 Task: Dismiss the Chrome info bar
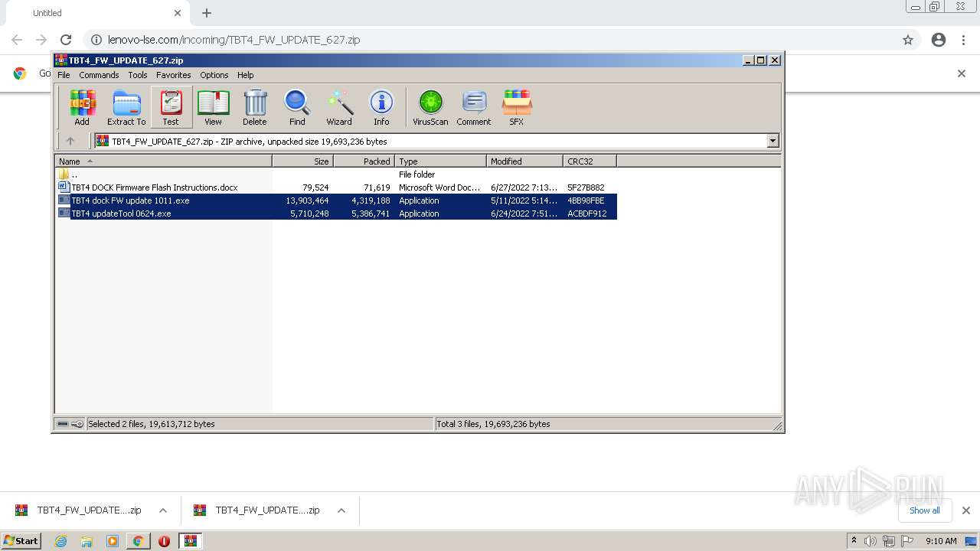pyautogui.click(x=962, y=73)
